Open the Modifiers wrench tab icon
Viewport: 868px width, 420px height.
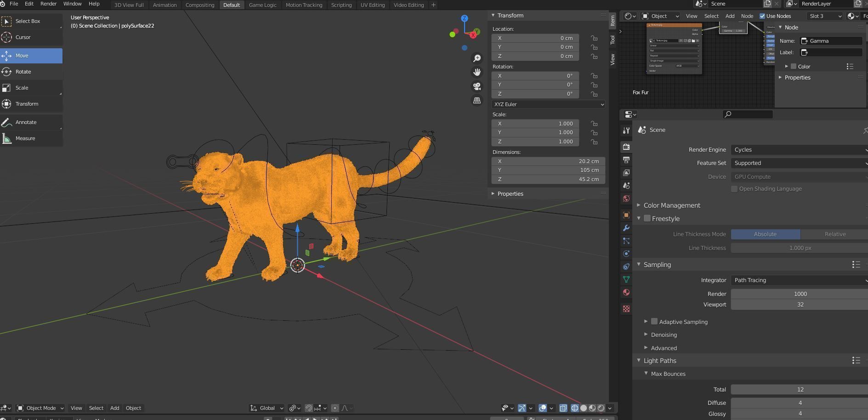[x=626, y=228]
